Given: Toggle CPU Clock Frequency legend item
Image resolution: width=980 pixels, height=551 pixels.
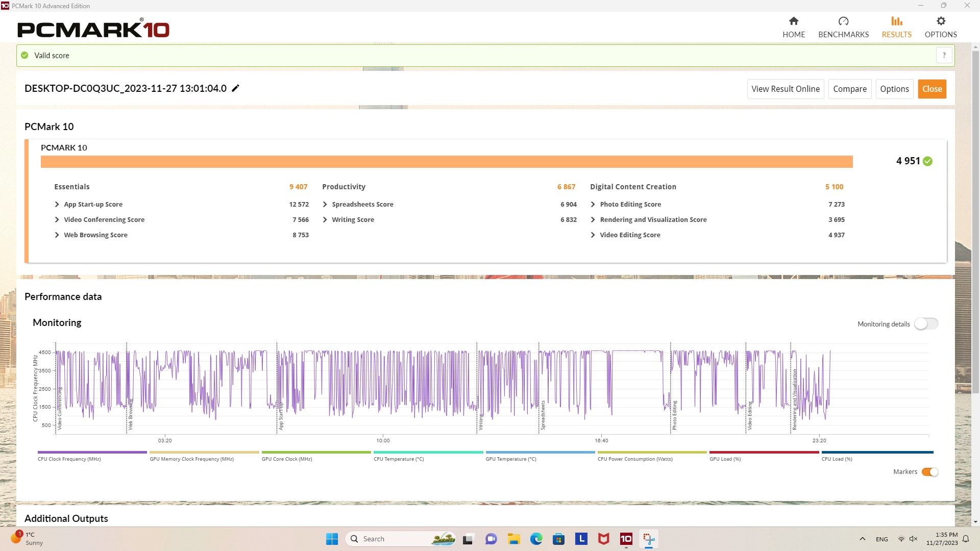Looking at the screenshot, I should (x=69, y=459).
